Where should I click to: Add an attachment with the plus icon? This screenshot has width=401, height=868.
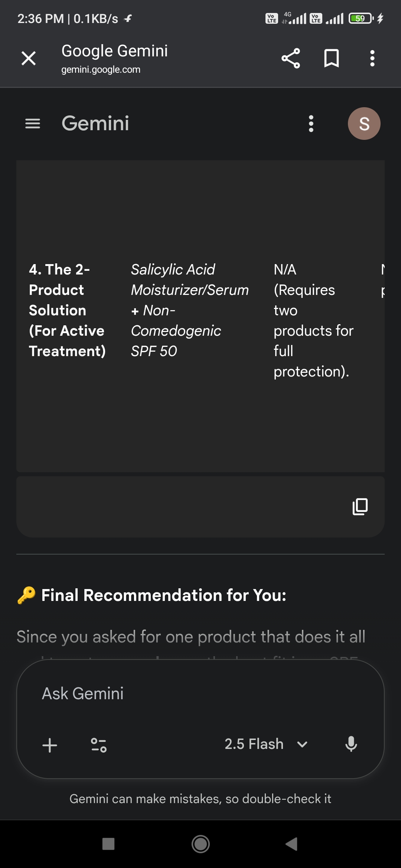(50, 745)
